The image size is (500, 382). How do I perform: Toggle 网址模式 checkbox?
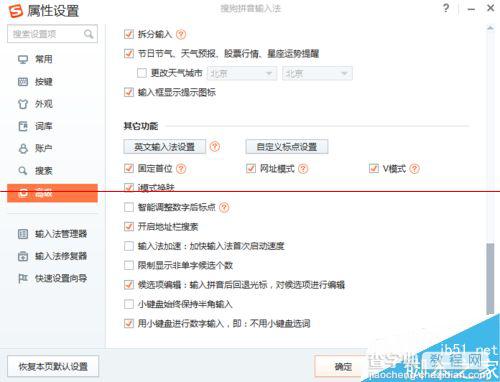pos(251,169)
